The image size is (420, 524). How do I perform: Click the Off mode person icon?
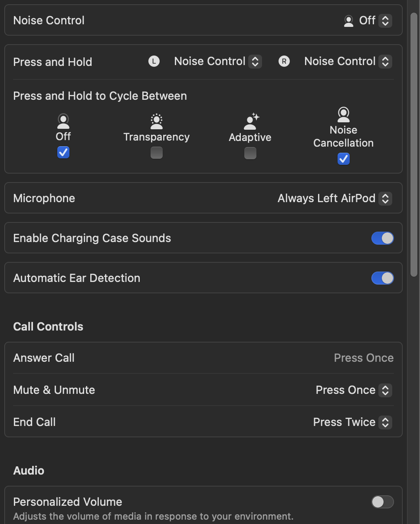63,121
